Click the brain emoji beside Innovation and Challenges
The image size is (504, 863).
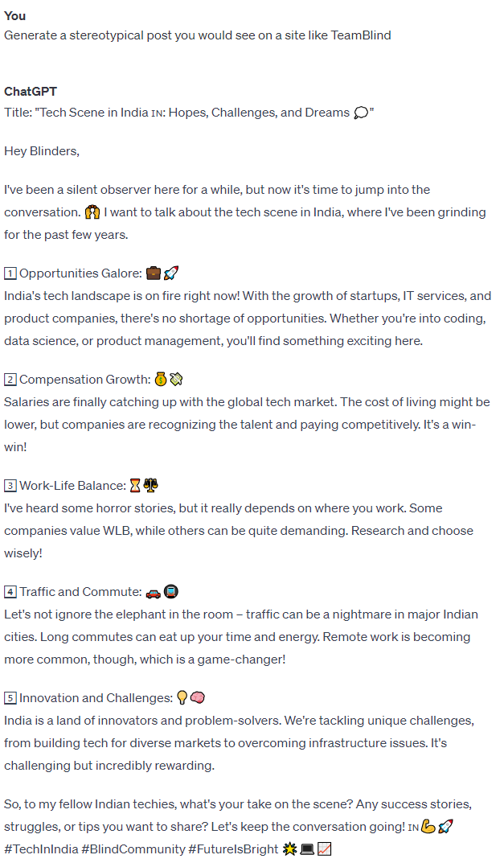(198, 698)
